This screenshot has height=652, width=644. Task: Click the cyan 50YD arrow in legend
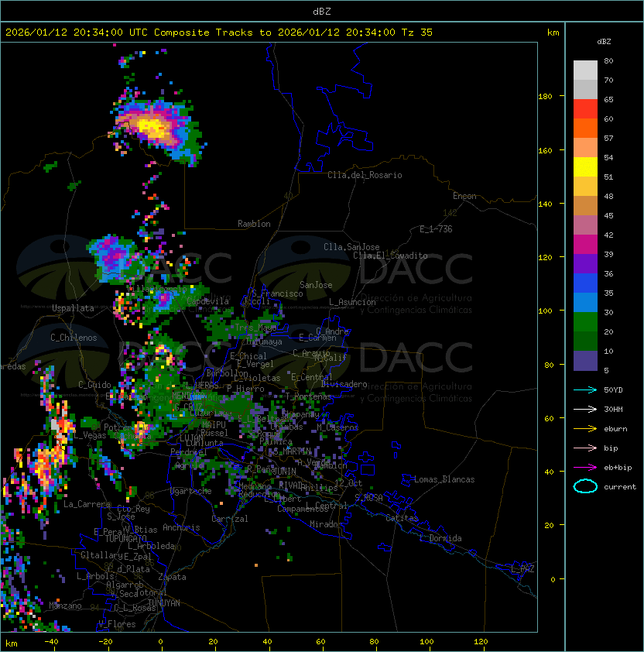coord(585,389)
